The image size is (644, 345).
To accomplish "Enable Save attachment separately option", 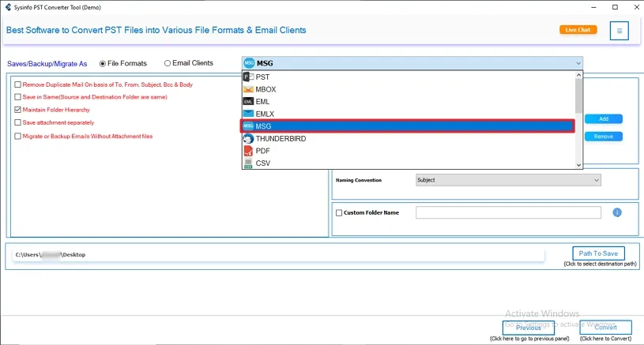I will click(x=17, y=122).
